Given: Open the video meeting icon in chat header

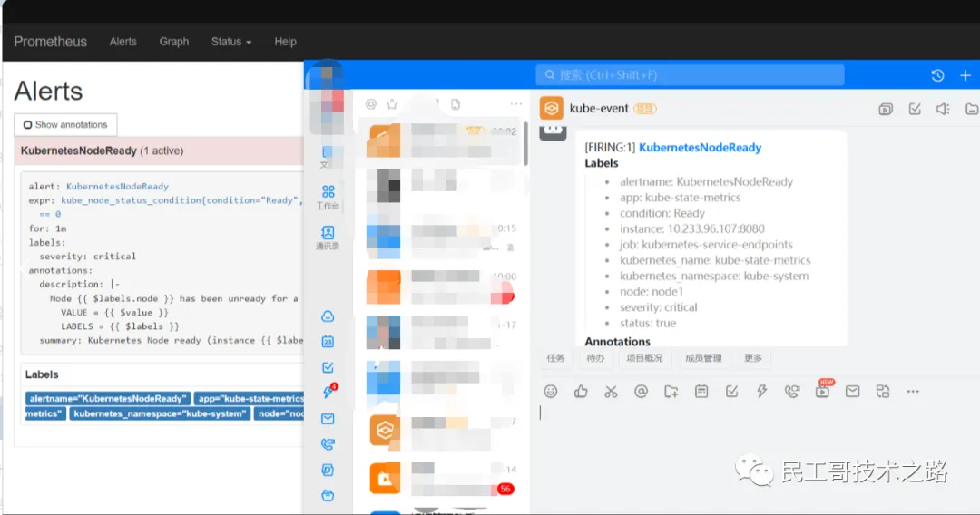Looking at the screenshot, I should [886, 109].
